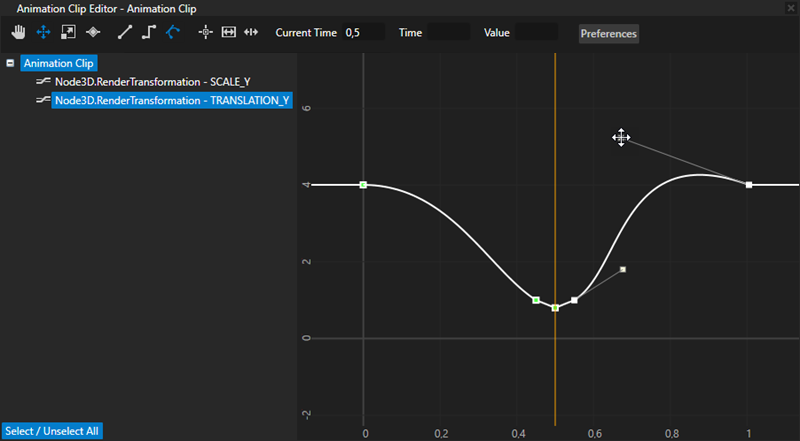Set linear interpolation line icon
The height and width of the screenshot is (441, 800).
tap(125, 32)
